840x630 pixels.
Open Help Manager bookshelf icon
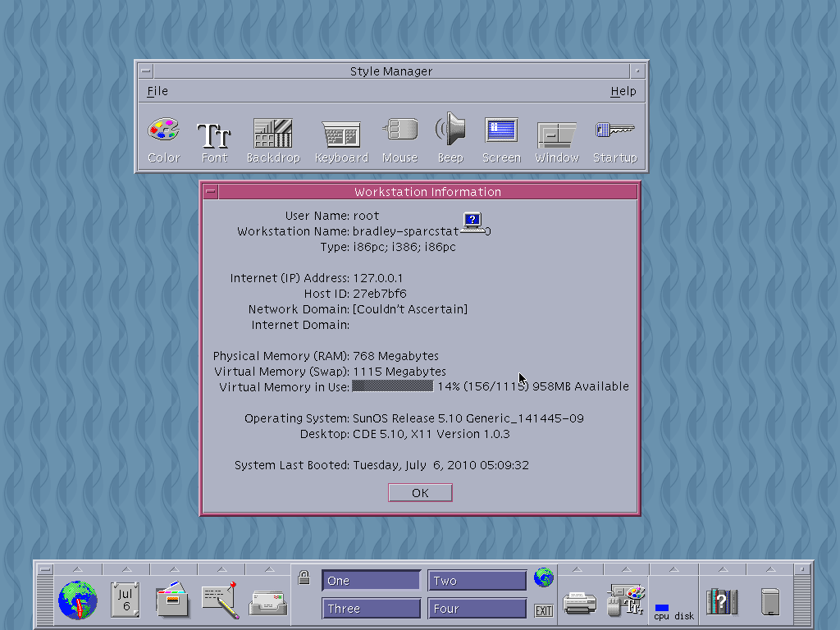(x=722, y=601)
